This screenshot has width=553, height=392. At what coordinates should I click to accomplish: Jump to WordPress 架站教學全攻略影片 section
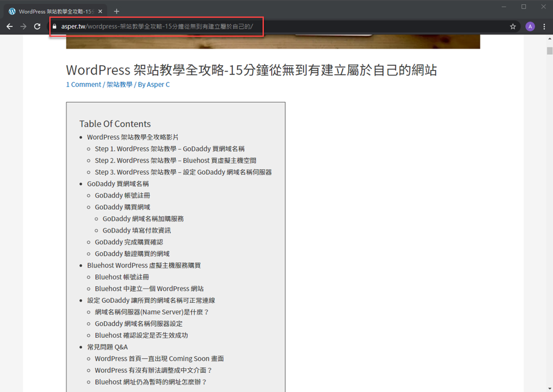pyautogui.click(x=133, y=137)
